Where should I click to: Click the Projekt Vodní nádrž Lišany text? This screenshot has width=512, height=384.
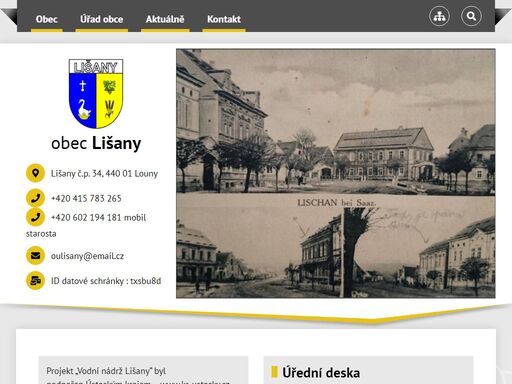[x=106, y=371]
